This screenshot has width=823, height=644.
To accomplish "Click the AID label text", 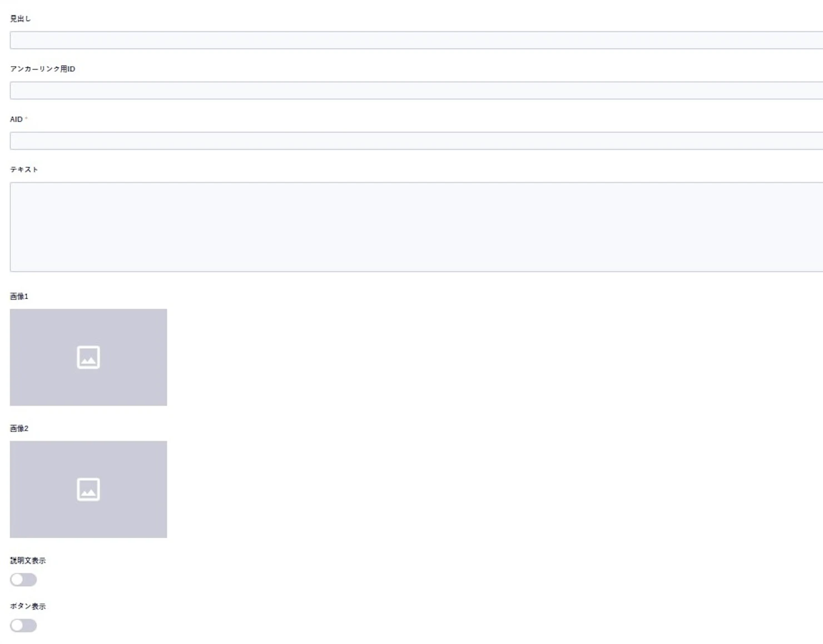I will point(16,120).
